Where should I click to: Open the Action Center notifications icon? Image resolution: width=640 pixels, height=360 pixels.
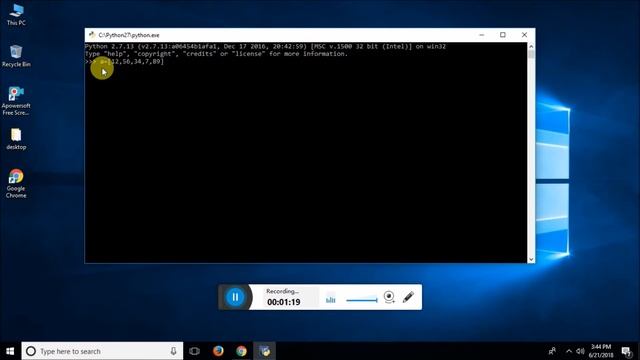pos(627,351)
